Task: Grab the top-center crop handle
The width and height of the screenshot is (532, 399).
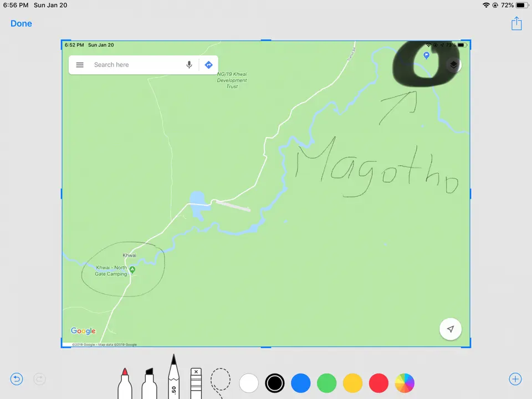Action: pyautogui.click(x=266, y=40)
